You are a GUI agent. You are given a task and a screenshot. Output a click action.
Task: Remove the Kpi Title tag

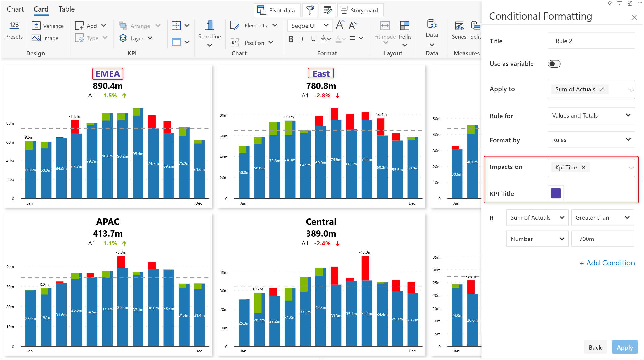[583, 168]
